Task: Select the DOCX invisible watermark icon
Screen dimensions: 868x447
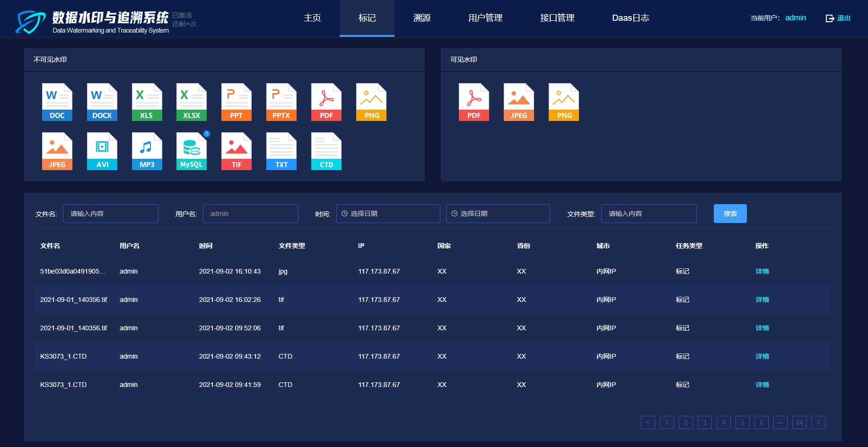Action: [x=102, y=102]
